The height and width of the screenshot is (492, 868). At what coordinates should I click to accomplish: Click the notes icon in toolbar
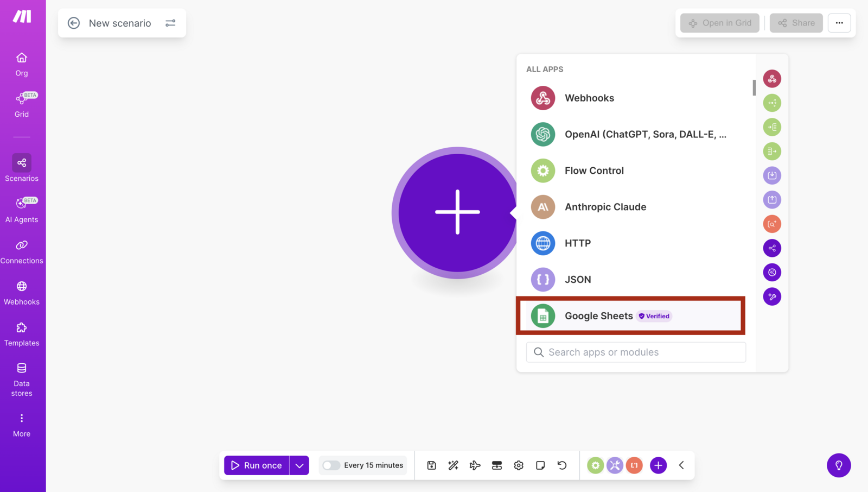pos(540,465)
